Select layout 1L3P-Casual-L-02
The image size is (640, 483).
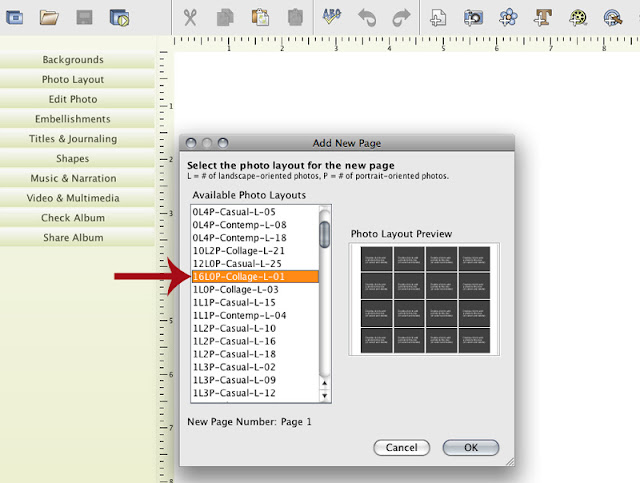255,367
